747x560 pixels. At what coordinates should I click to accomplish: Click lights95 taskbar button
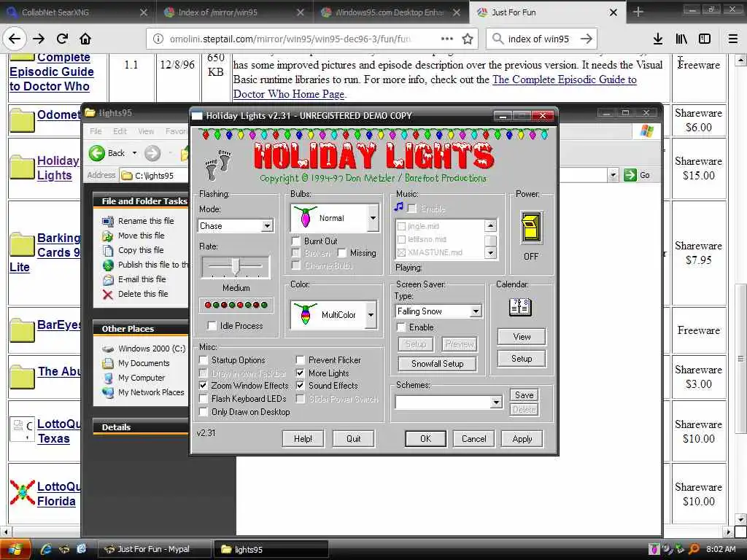[271, 550]
